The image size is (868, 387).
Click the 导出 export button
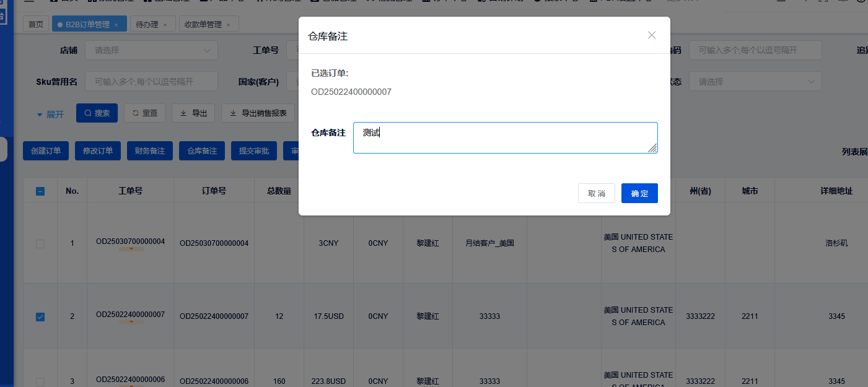pos(193,113)
